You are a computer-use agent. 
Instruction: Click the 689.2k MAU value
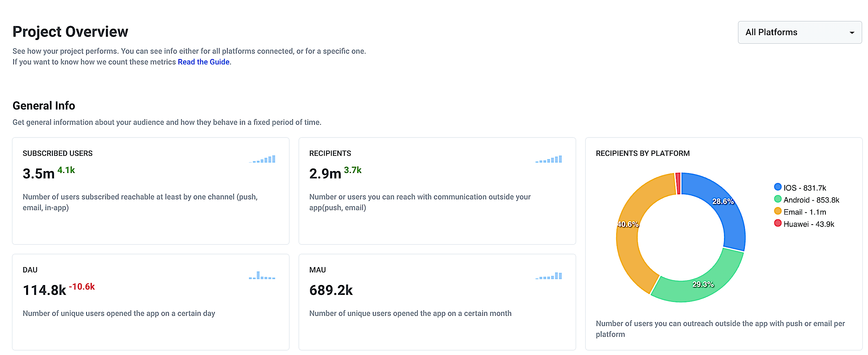point(331,290)
